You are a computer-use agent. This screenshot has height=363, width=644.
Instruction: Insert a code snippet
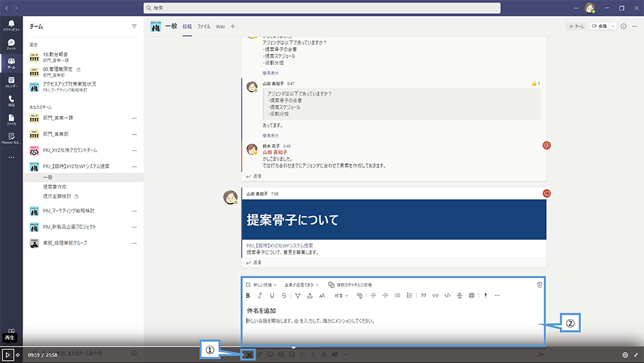point(448,295)
